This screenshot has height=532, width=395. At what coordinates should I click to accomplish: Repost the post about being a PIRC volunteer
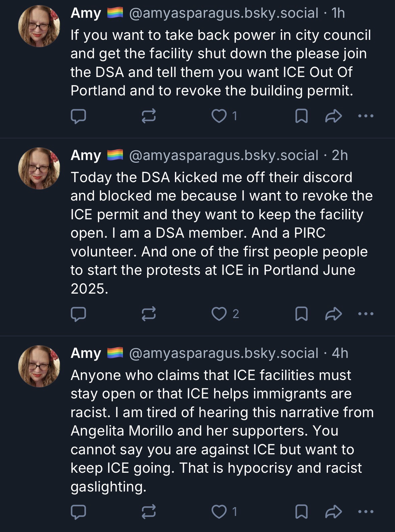[149, 314]
